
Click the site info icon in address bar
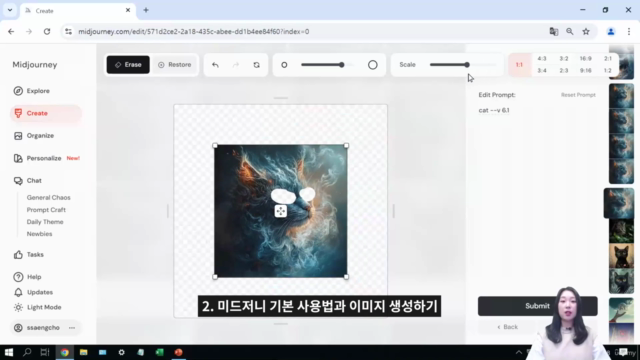coord(68,31)
